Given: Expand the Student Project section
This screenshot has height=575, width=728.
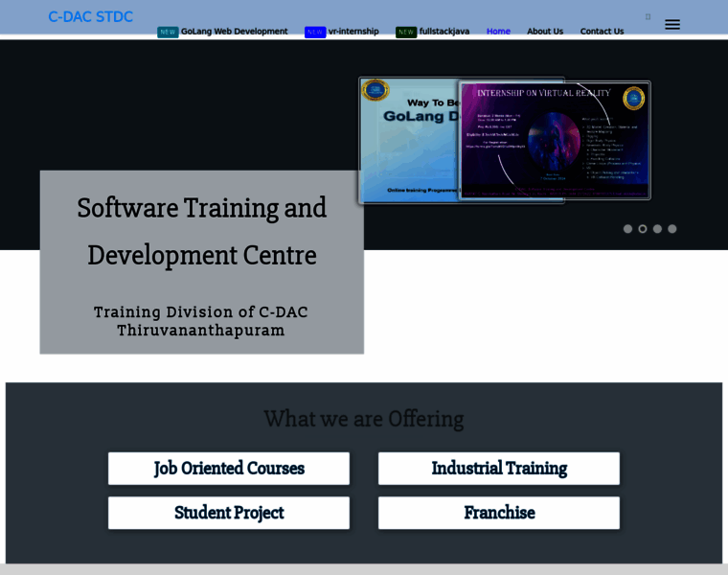Looking at the screenshot, I should tap(229, 513).
